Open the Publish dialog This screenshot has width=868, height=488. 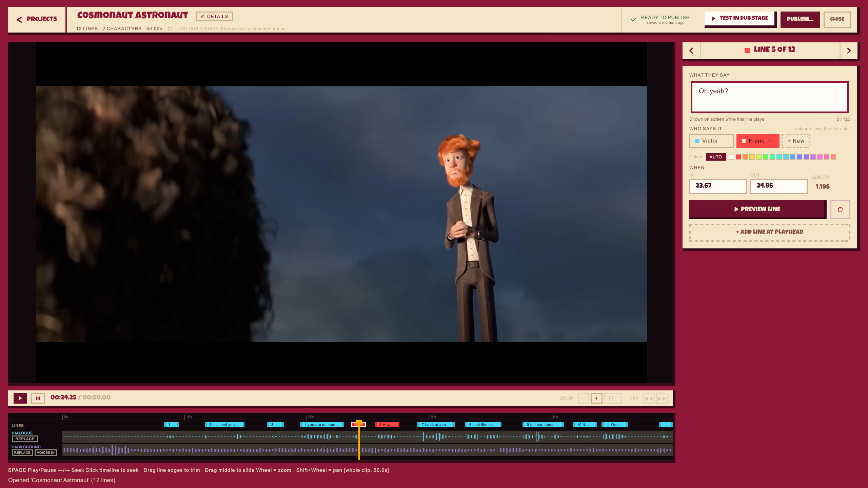[800, 19]
